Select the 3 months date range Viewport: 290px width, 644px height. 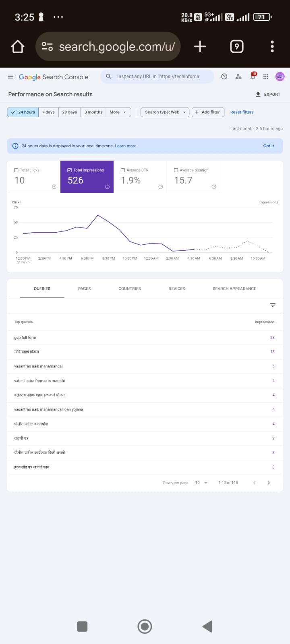[x=93, y=112]
